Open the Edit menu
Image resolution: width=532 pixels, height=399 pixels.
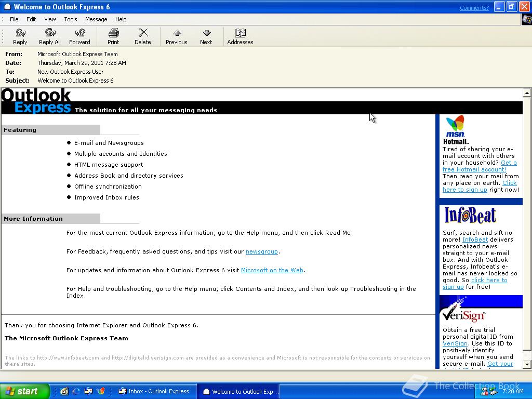tap(31, 19)
